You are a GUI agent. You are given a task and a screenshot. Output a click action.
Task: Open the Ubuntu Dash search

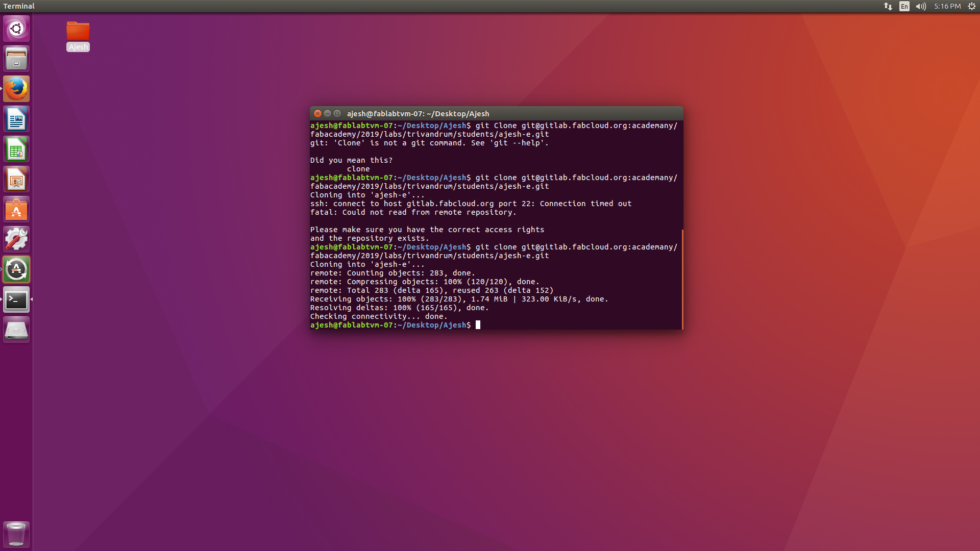tap(16, 29)
